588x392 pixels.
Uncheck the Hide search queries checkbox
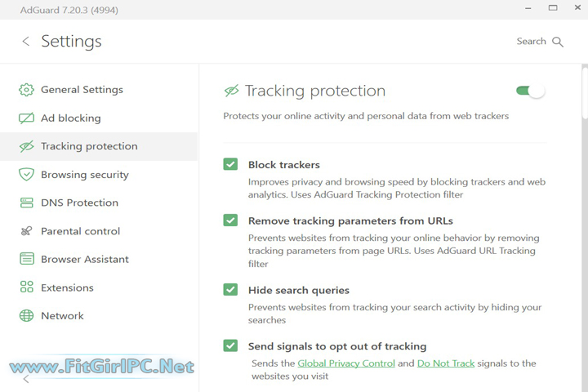230,290
